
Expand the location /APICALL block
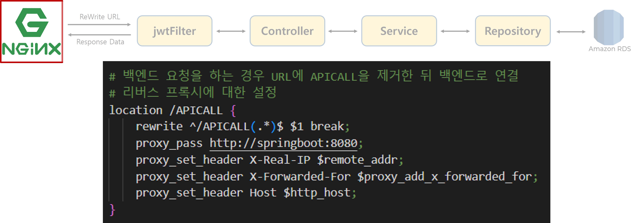173,110
